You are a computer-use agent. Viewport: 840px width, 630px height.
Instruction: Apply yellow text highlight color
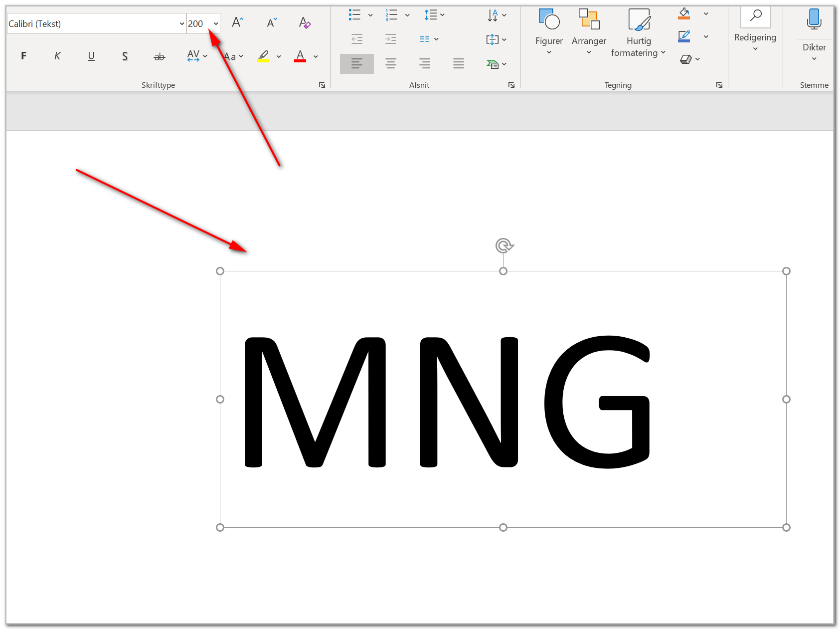click(263, 56)
